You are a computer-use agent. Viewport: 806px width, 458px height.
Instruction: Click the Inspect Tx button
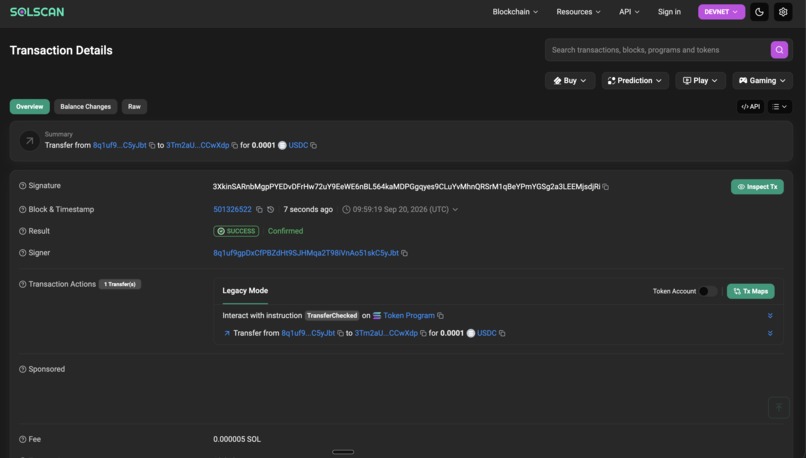tap(757, 187)
